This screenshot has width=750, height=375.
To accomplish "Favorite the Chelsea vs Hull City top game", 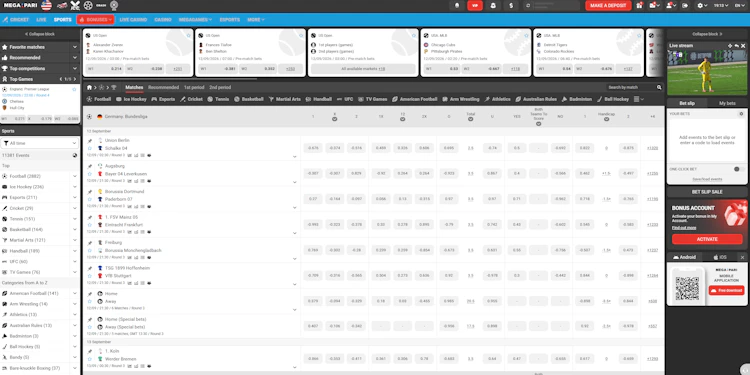I will click(x=74, y=89).
